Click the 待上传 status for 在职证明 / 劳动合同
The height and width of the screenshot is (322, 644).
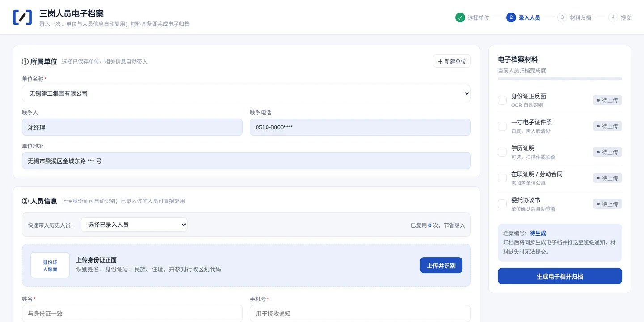(x=607, y=178)
